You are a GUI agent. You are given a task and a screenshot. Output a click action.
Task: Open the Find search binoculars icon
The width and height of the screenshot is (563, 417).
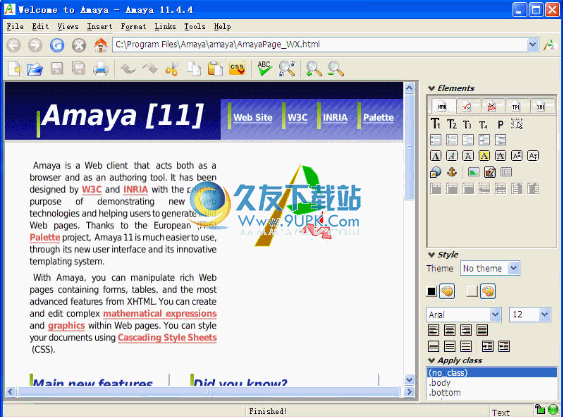pos(287,68)
